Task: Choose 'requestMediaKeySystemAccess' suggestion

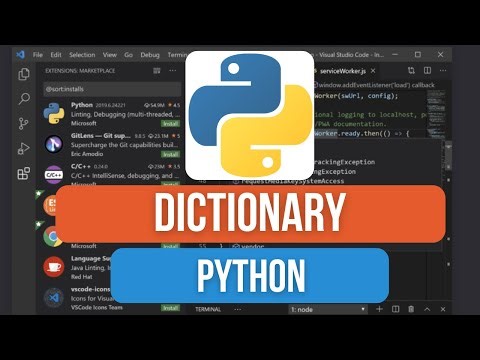Action: click(292, 181)
